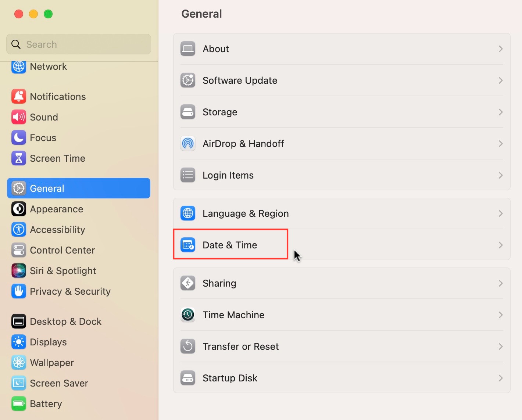This screenshot has width=522, height=420.
Task: Click the Search field in sidebar
Action: point(79,44)
